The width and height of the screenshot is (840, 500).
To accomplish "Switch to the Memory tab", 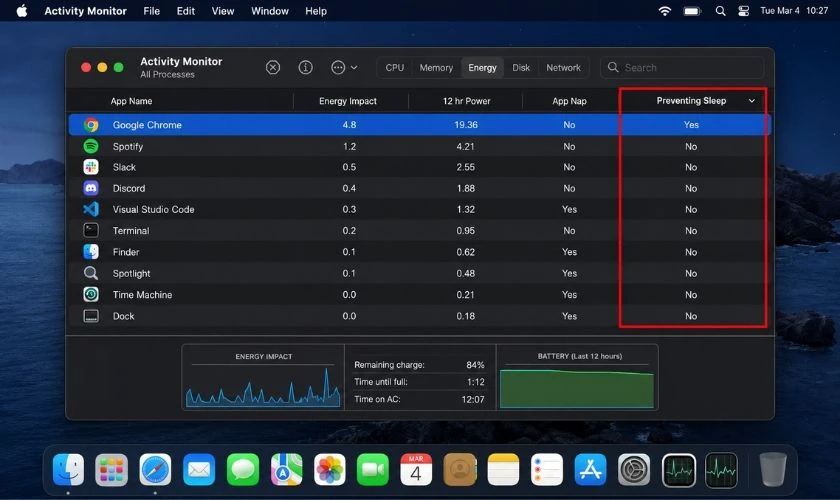I will click(436, 68).
